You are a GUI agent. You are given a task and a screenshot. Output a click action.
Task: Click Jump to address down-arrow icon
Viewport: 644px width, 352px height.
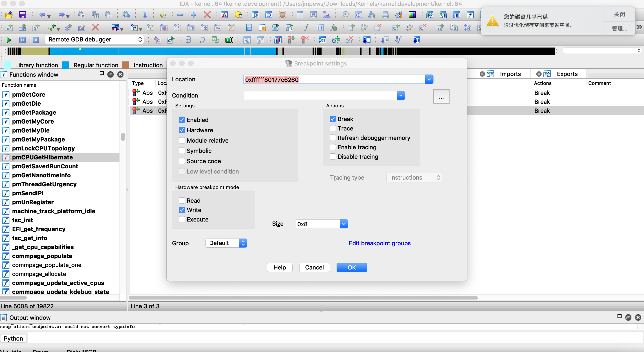145,15
